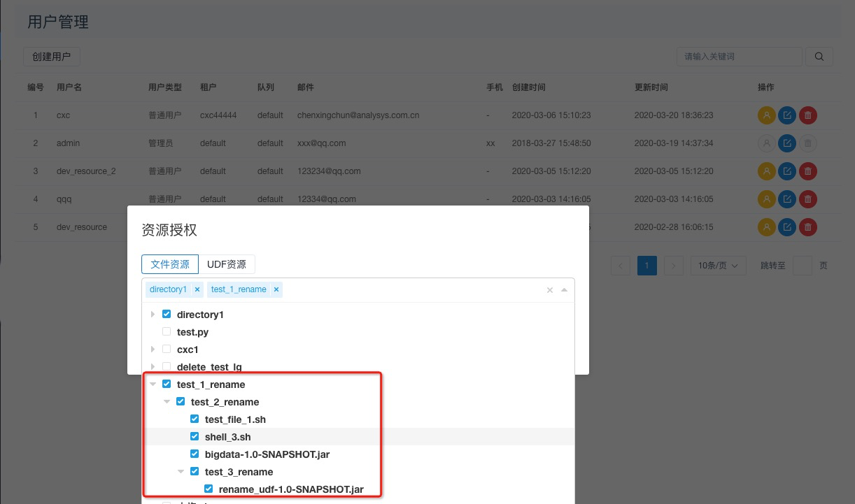This screenshot has width=855, height=504.
Task: Click the 跳转至 page number field
Action: pyautogui.click(x=803, y=266)
